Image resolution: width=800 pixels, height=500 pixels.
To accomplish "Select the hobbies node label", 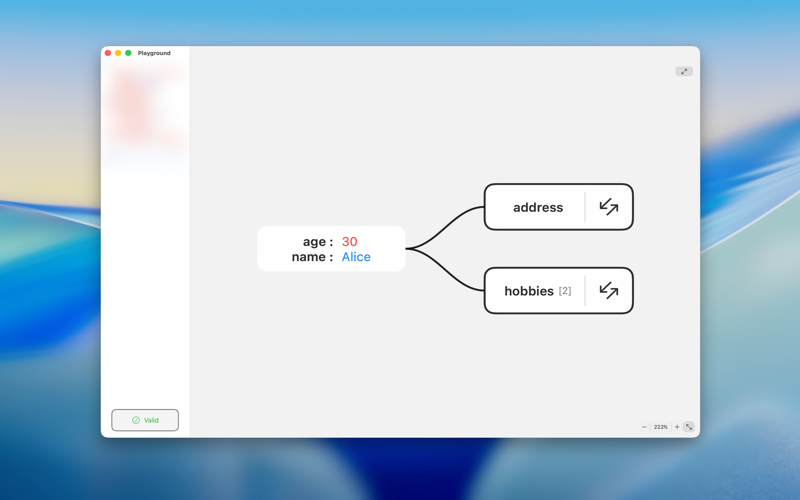I will click(528, 291).
